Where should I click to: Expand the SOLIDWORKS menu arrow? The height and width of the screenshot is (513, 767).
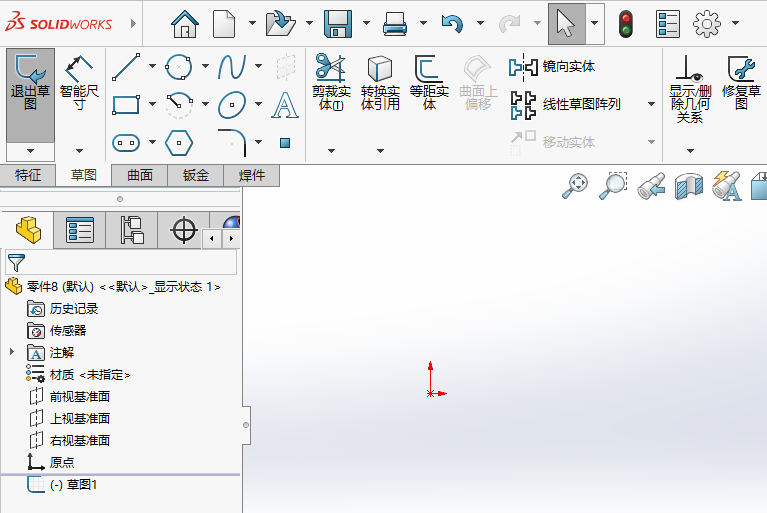133,23
